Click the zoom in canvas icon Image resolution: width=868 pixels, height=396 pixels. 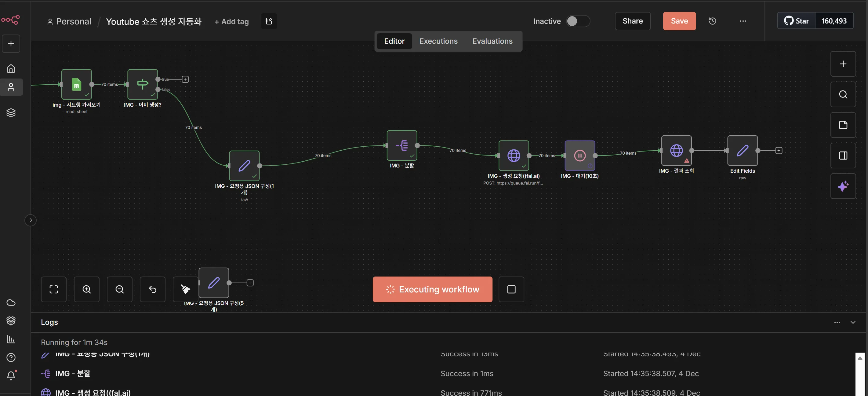tap(87, 289)
